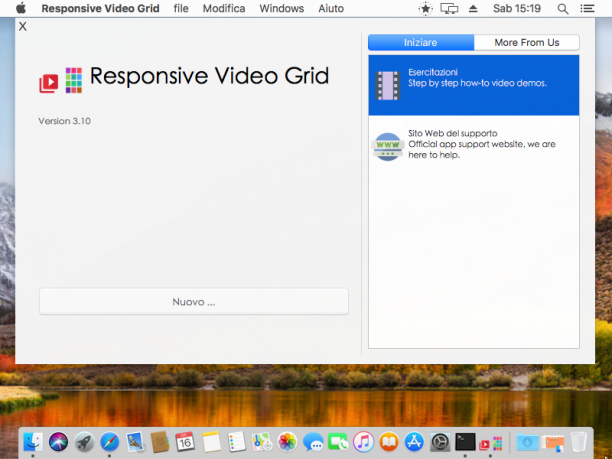Open Finder from the dock
This screenshot has width=612, height=459.
pos(33,442)
